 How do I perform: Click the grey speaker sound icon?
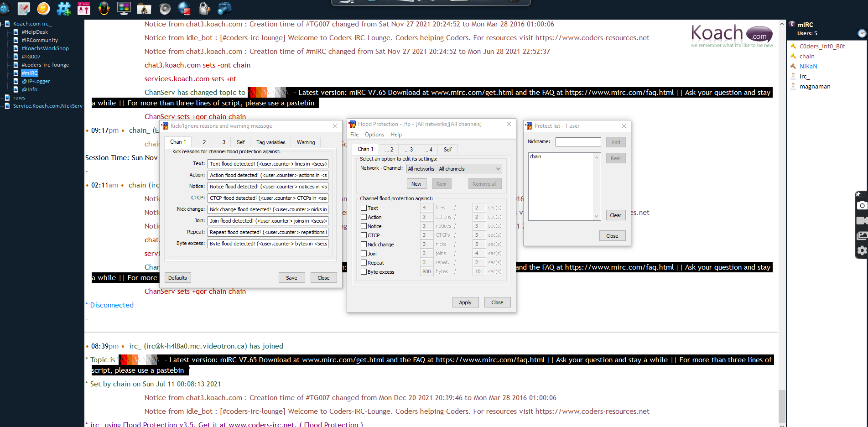[165, 8]
